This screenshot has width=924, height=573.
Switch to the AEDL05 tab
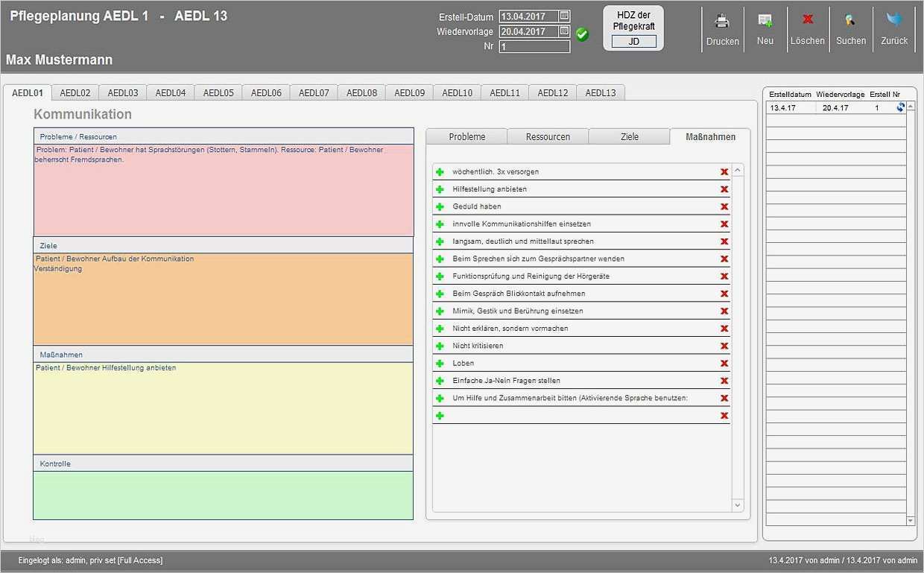218,93
